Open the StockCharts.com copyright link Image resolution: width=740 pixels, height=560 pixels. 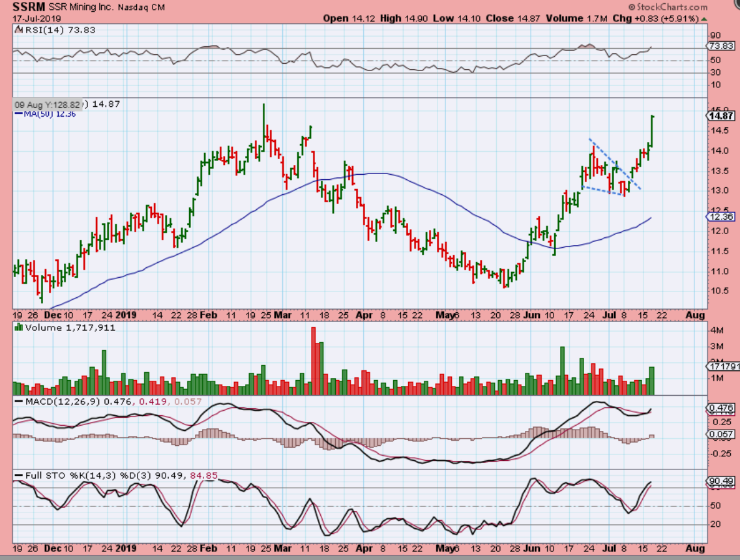pos(668,7)
